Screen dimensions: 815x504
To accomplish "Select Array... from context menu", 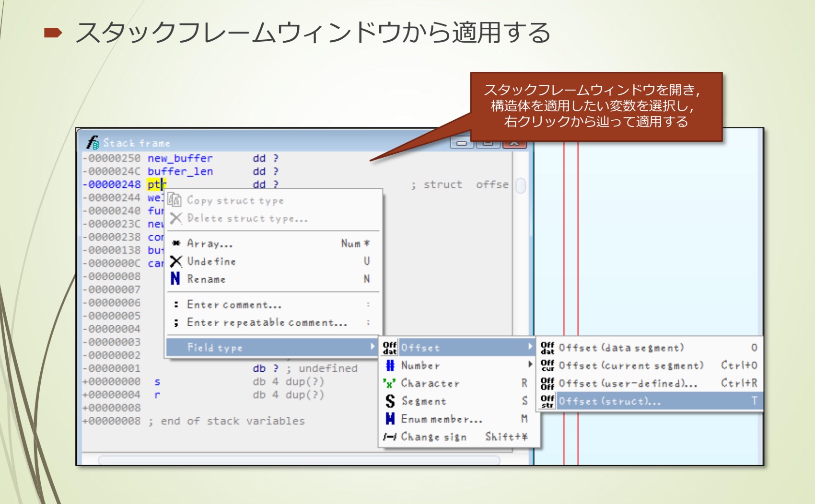I will pos(273,243).
